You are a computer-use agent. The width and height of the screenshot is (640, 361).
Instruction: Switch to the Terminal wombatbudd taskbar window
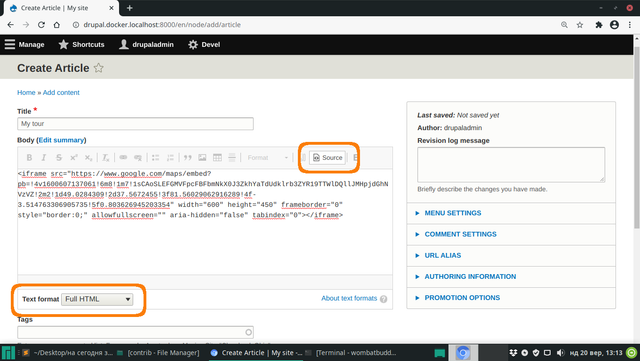point(351,353)
